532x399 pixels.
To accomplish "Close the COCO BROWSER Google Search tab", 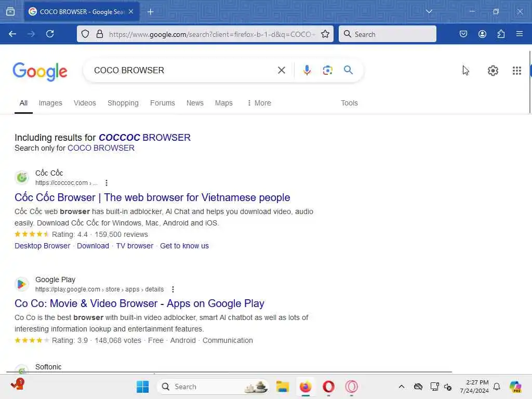I will point(131,11).
